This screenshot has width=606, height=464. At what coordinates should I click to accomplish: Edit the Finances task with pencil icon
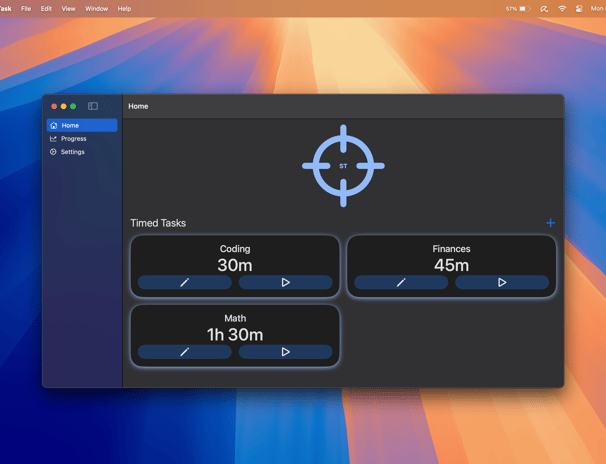tap(401, 282)
